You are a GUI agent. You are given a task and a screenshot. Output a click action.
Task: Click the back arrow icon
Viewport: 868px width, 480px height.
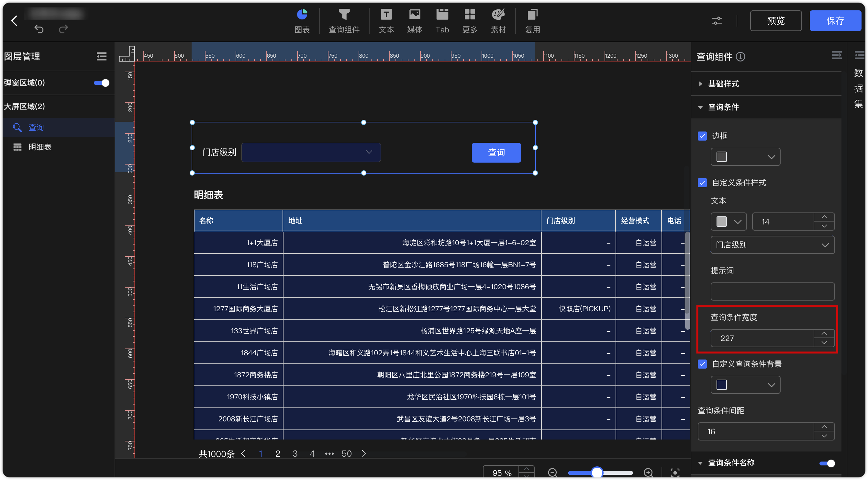[14, 21]
